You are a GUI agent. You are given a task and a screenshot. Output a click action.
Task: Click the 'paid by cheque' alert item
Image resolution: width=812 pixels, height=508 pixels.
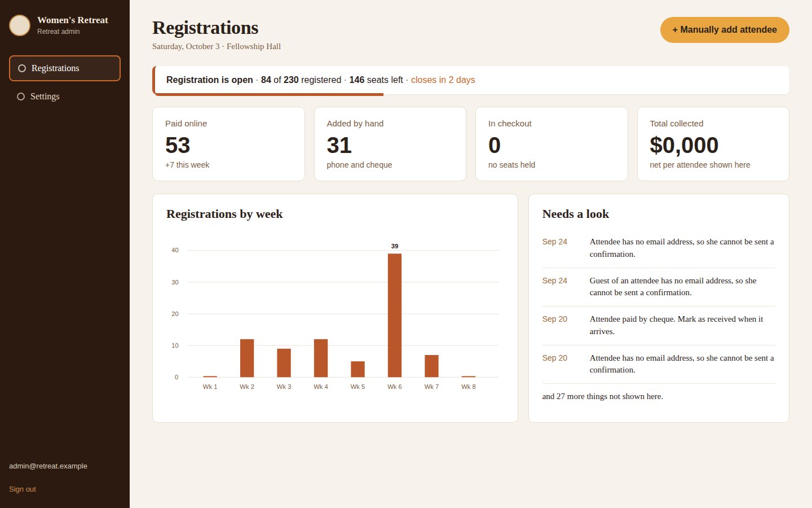(659, 325)
